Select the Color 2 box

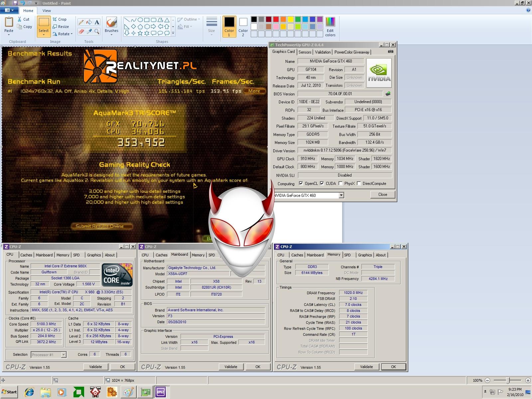243,27
